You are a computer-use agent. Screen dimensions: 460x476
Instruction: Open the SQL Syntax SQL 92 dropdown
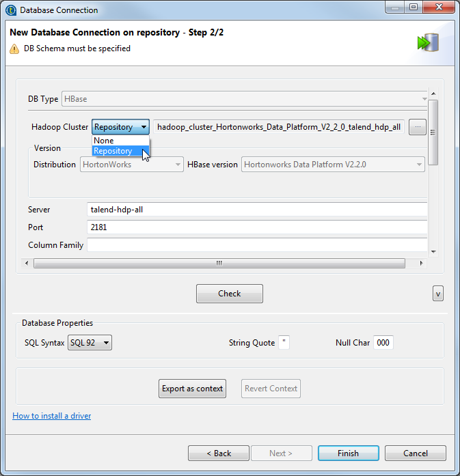tap(90, 343)
